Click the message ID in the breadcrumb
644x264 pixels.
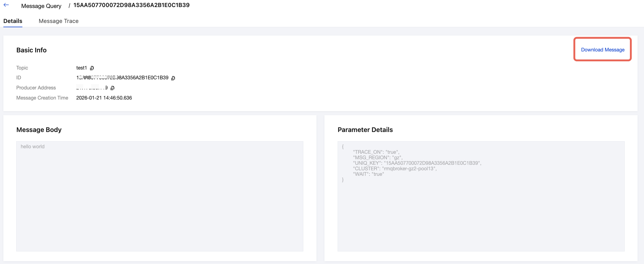[x=131, y=5]
